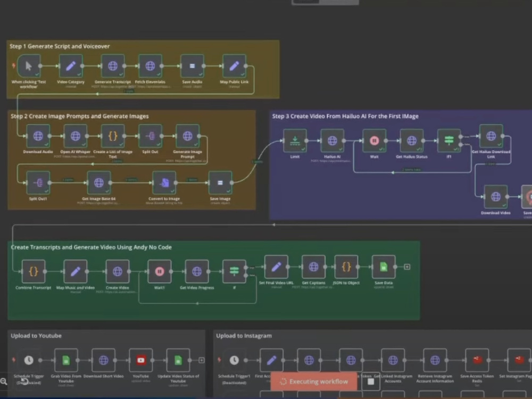Open the Split Out node
The height and width of the screenshot is (399, 532).
pyautogui.click(x=150, y=136)
